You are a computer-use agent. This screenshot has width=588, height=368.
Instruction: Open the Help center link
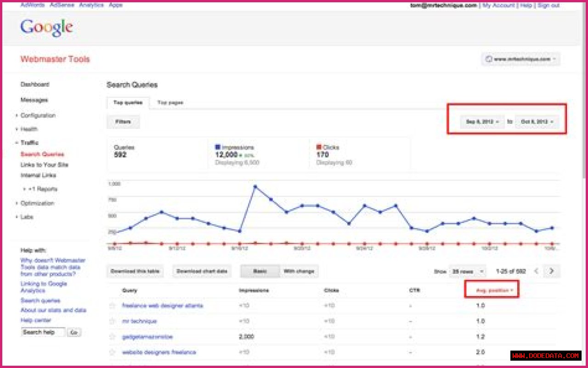click(x=36, y=320)
